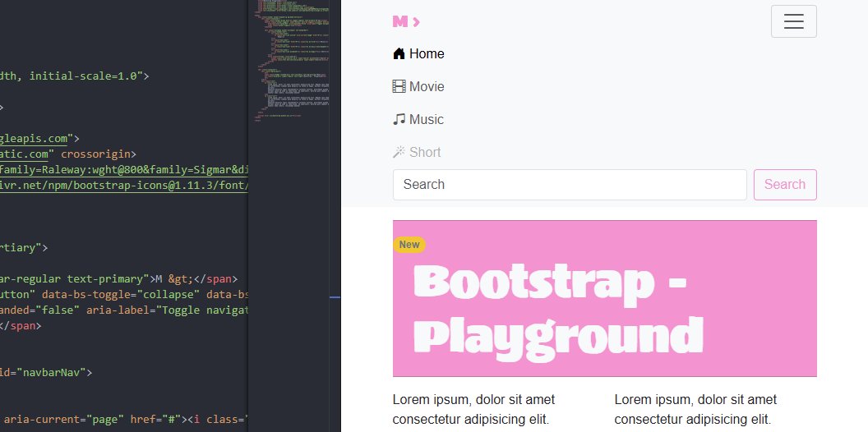Viewport: 868px width, 432px height.
Task: Click the magic wand icon beside Short
Action: tap(399, 152)
